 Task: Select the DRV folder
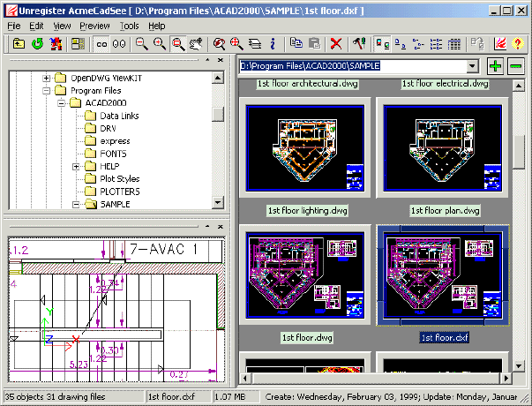[108, 128]
